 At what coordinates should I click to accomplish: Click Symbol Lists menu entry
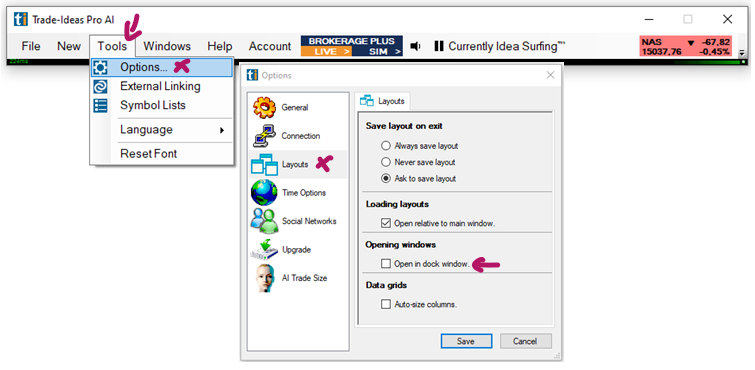(153, 106)
